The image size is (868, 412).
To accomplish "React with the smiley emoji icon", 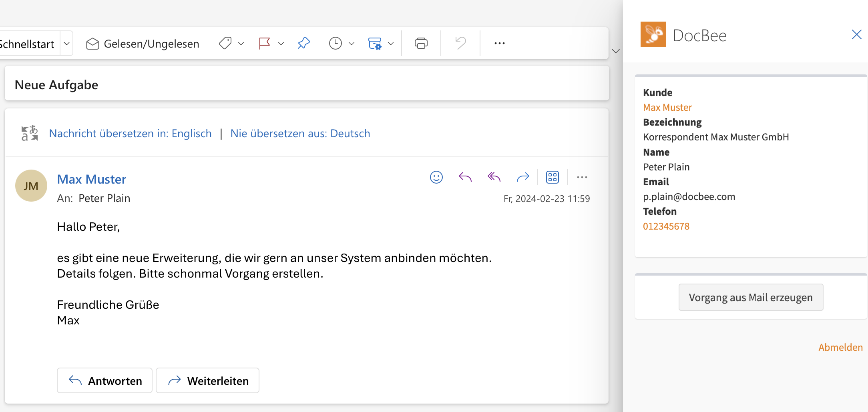I will click(436, 177).
